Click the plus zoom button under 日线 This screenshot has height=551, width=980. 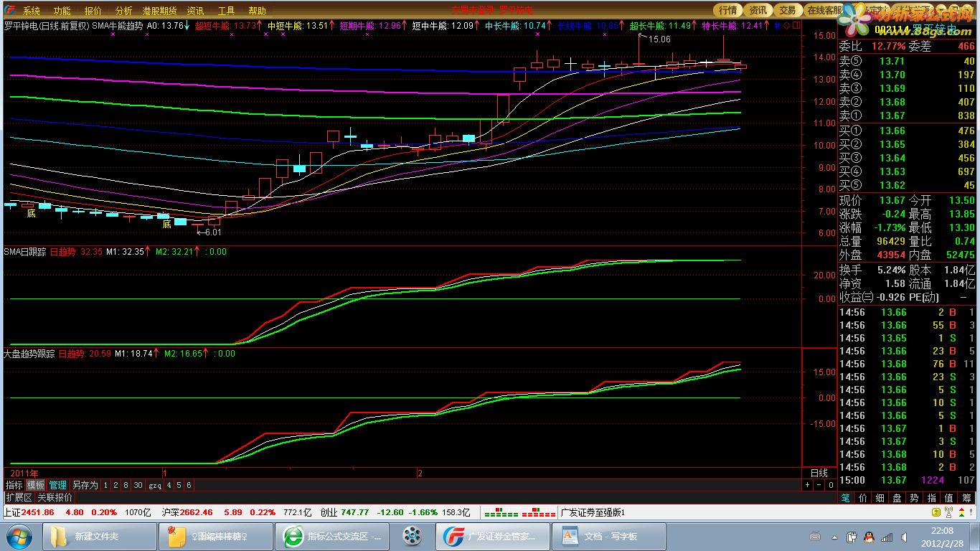pos(807,485)
